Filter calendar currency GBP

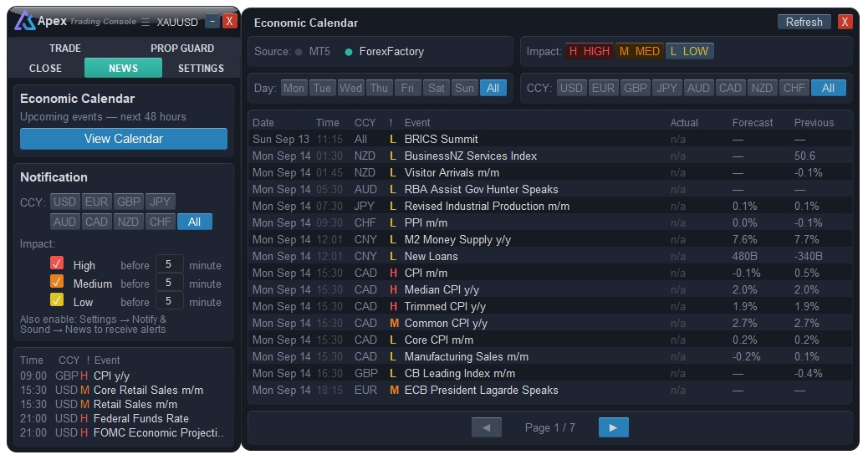(x=635, y=88)
